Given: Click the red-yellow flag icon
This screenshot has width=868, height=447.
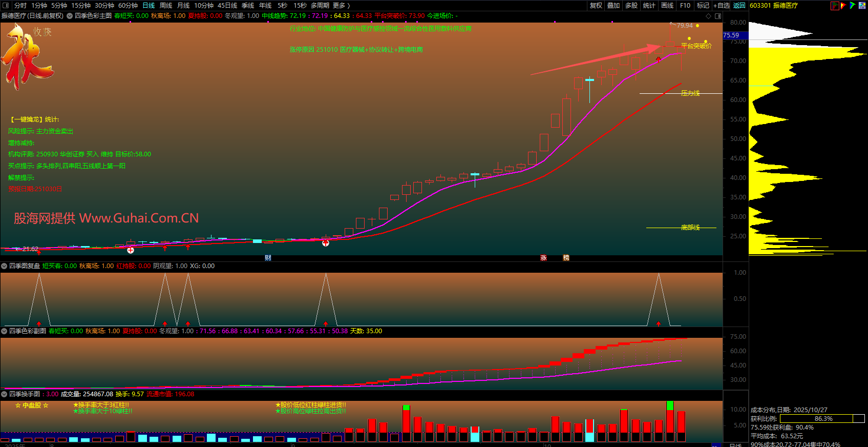Looking at the screenshot, I should click(843, 6).
